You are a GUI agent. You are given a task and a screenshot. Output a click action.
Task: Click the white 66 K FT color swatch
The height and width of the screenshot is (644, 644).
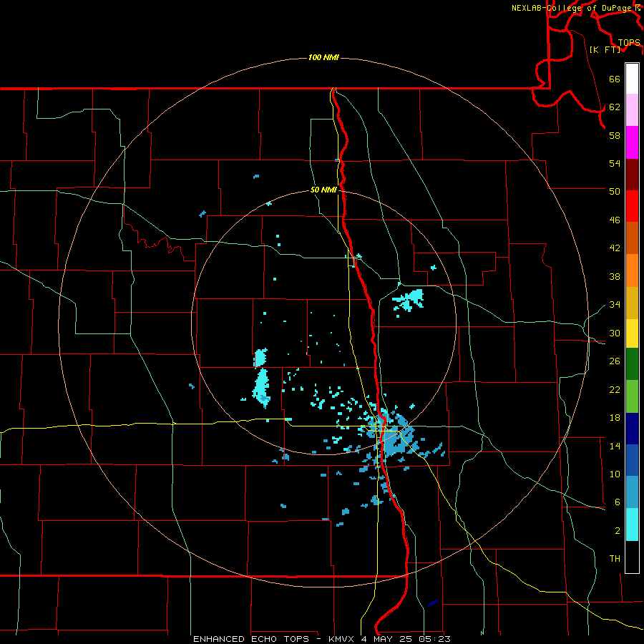[632, 79]
